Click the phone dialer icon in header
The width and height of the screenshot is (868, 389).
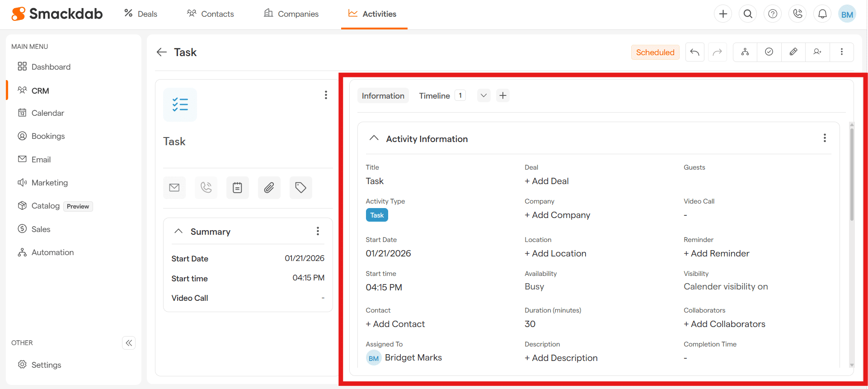point(798,14)
